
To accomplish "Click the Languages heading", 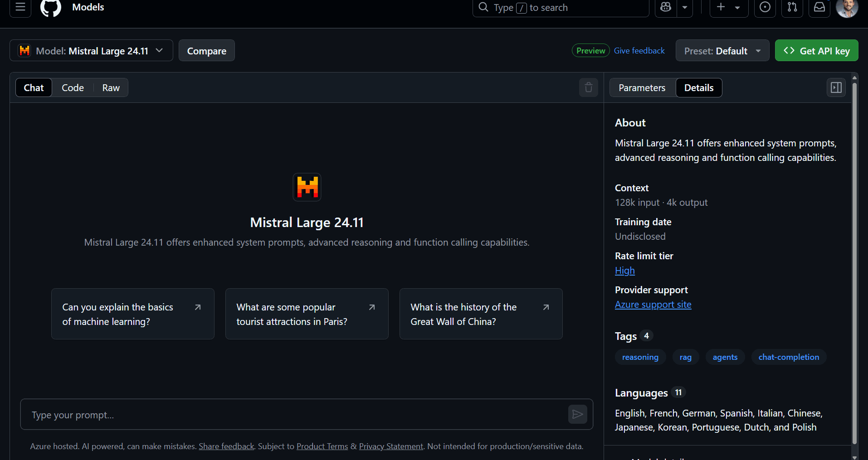I will click(641, 393).
